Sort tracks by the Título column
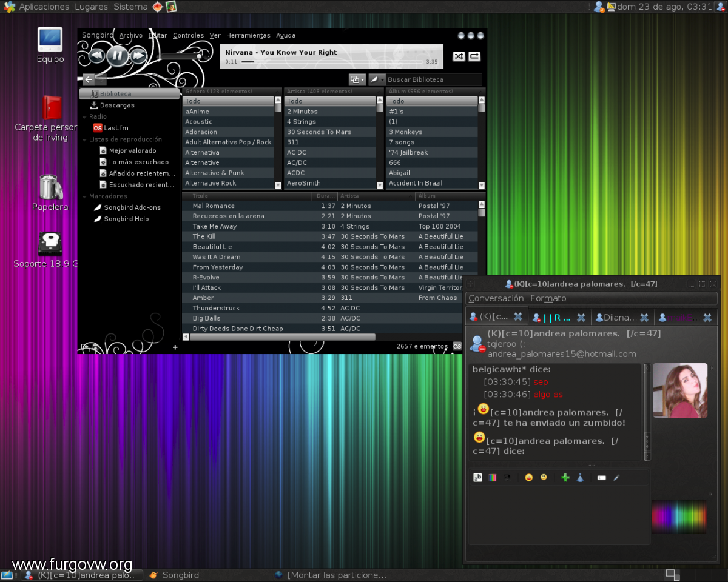The width and height of the screenshot is (728, 582). [247, 196]
